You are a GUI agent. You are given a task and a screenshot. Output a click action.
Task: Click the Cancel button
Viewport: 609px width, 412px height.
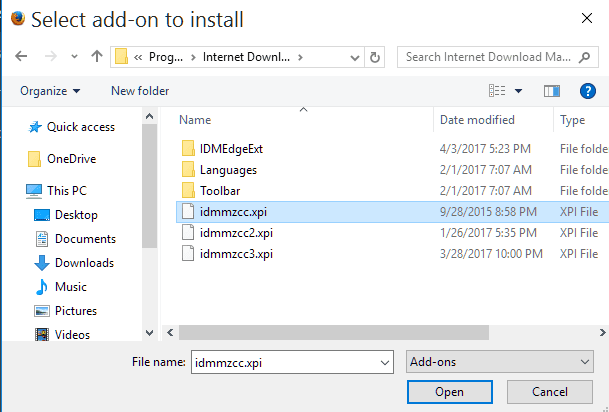550,392
